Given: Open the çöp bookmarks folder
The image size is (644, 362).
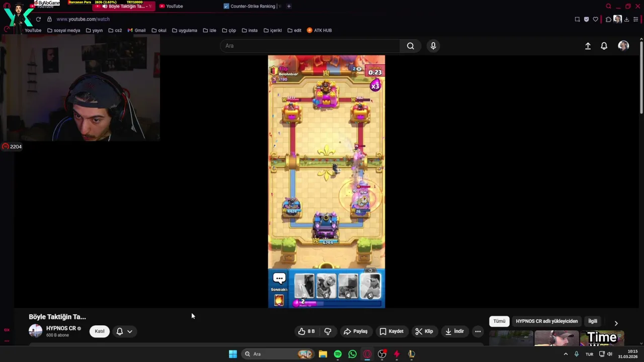Looking at the screenshot, I should tap(229, 30).
